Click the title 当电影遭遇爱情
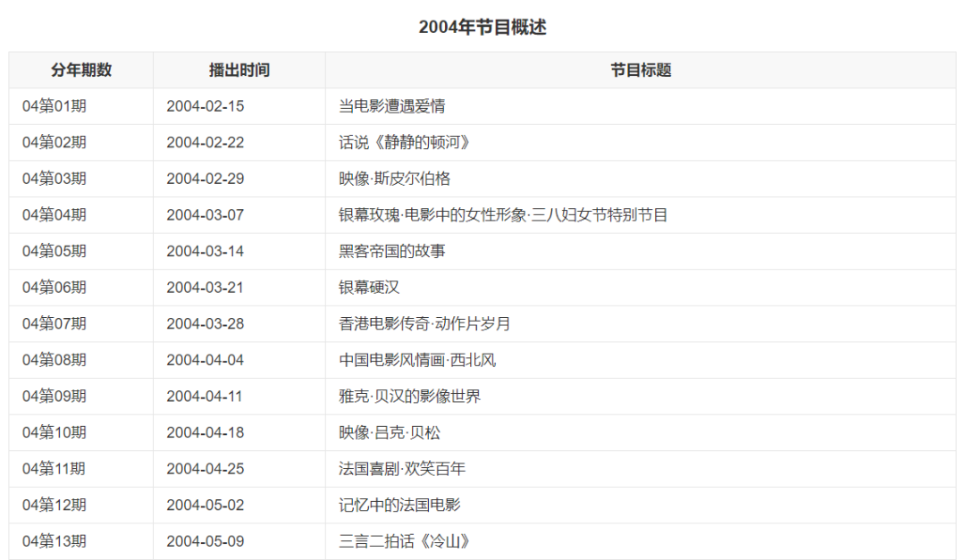The width and height of the screenshot is (965, 560). click(392, 106)
